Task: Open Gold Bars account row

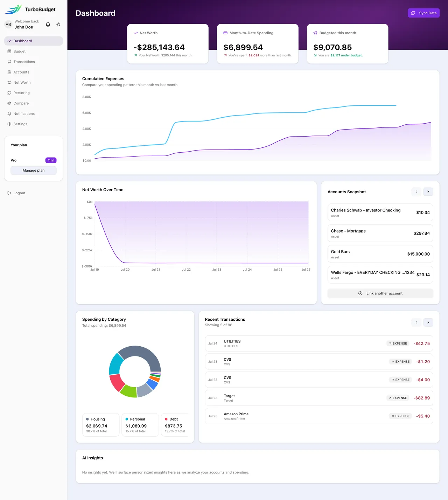Action: click(x=380, y=254)
